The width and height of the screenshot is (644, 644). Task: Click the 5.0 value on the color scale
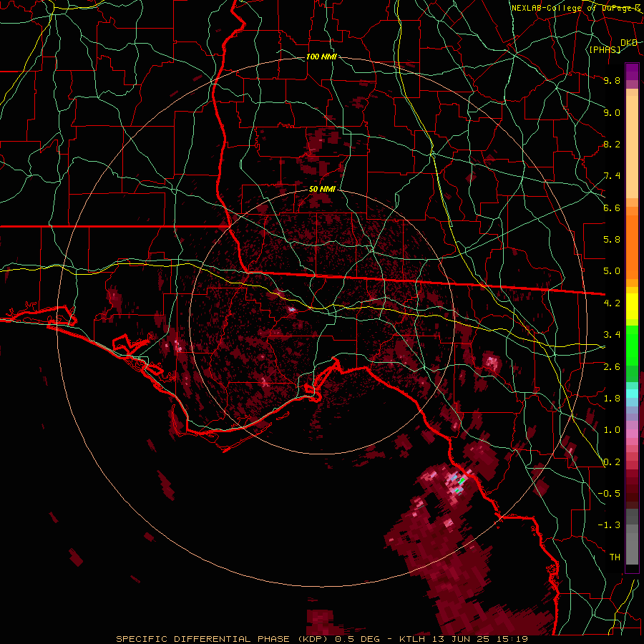point(612,271)
